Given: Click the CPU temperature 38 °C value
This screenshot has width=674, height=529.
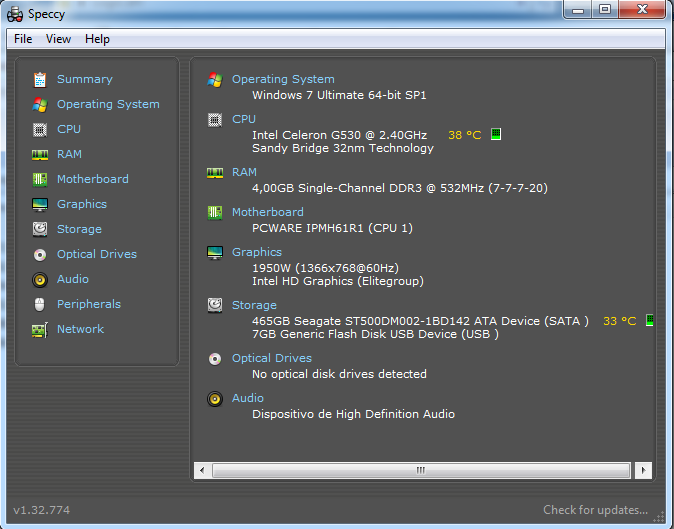Looking at the screenshot, I should [x=465, y=135].
